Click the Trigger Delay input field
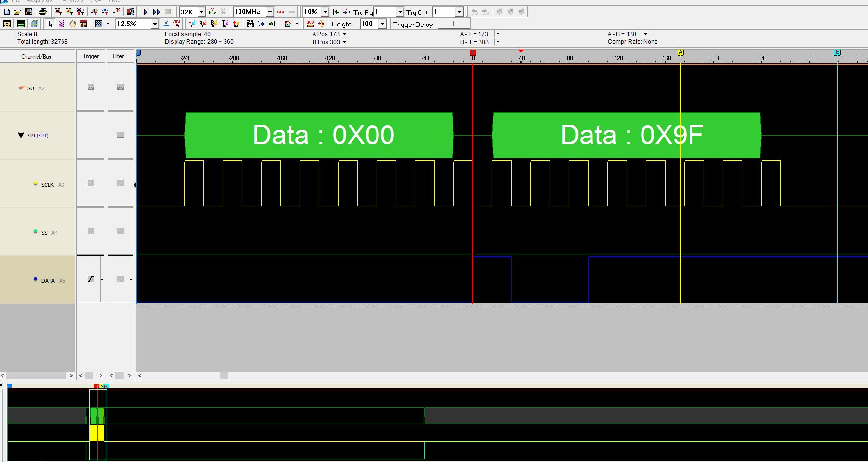868x462 pixels. (453, 24)
